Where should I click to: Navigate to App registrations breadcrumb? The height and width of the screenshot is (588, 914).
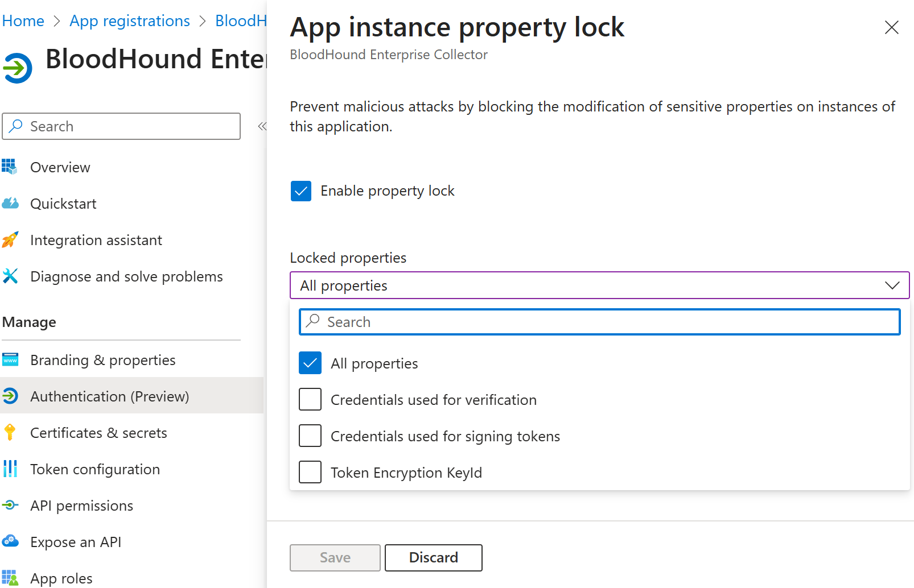(x=130, y=21)
